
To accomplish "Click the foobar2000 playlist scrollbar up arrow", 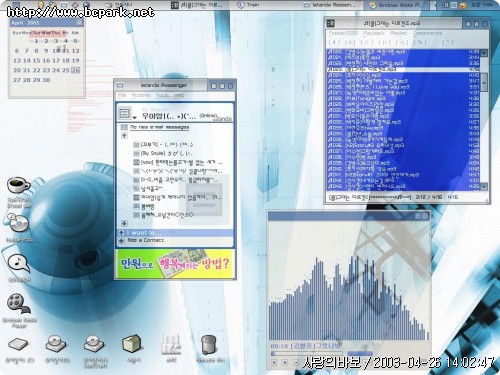I will [x=484, y=53].
